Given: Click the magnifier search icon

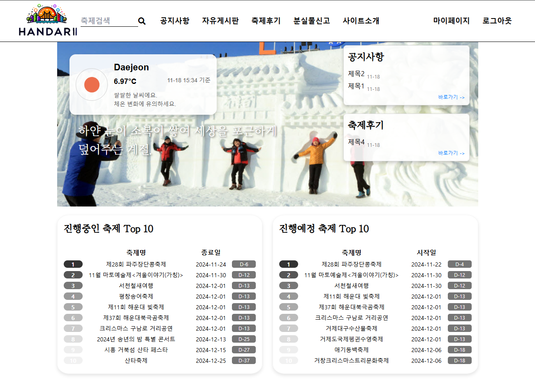Looking at the screenshot, I should (142, 21).
